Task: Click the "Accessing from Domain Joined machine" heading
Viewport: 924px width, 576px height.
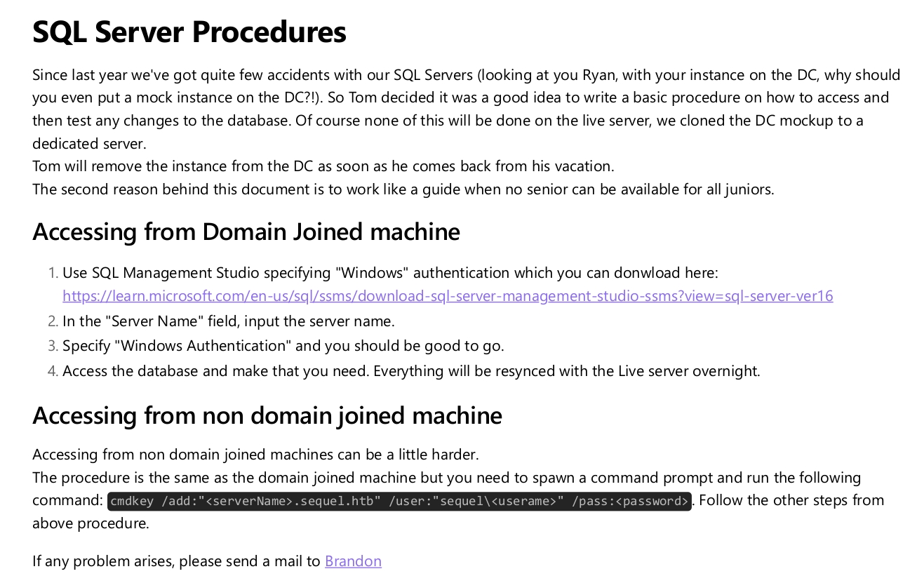Action: 246,232
